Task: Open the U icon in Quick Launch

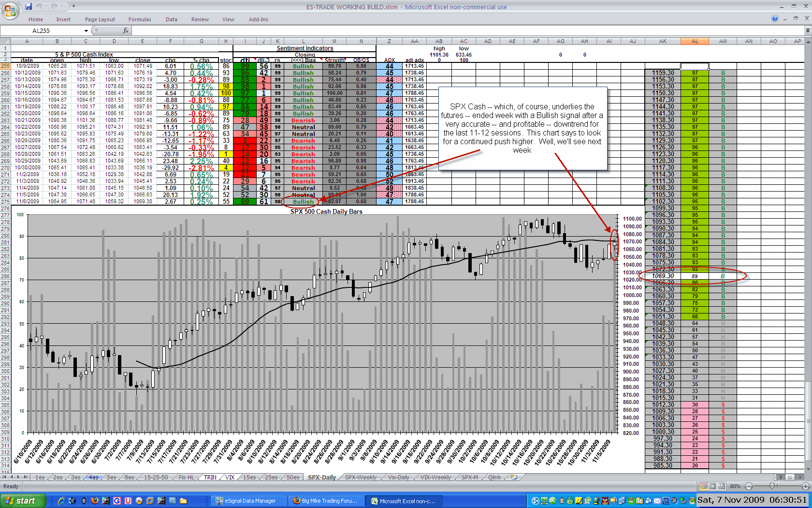Action: pyautogui.click(x=128, y=501)
